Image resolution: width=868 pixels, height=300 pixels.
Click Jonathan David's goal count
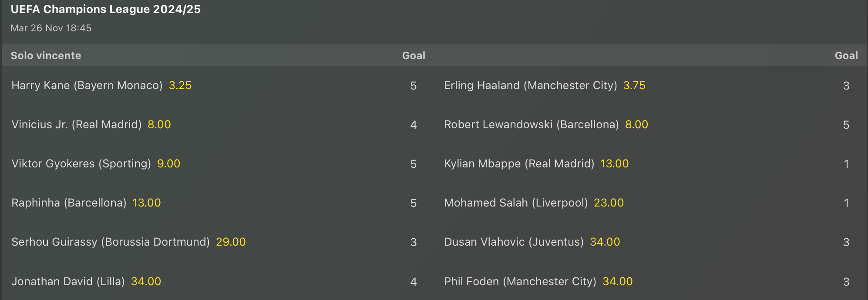[414, 282]
